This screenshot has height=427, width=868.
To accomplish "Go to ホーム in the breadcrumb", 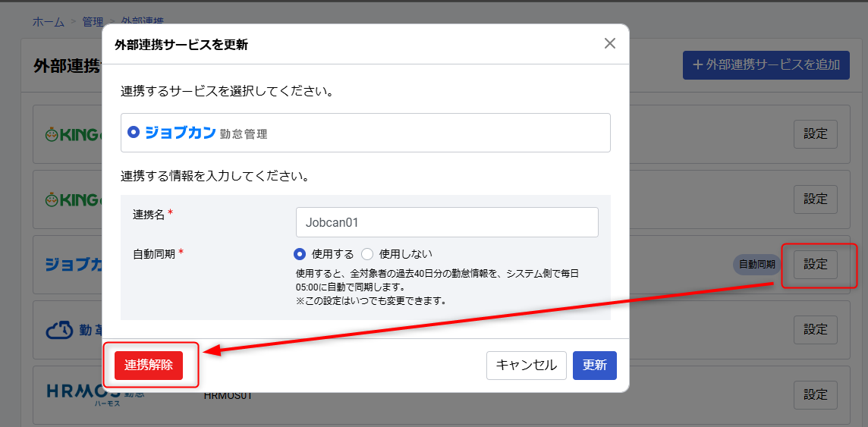I will point(48,21).
